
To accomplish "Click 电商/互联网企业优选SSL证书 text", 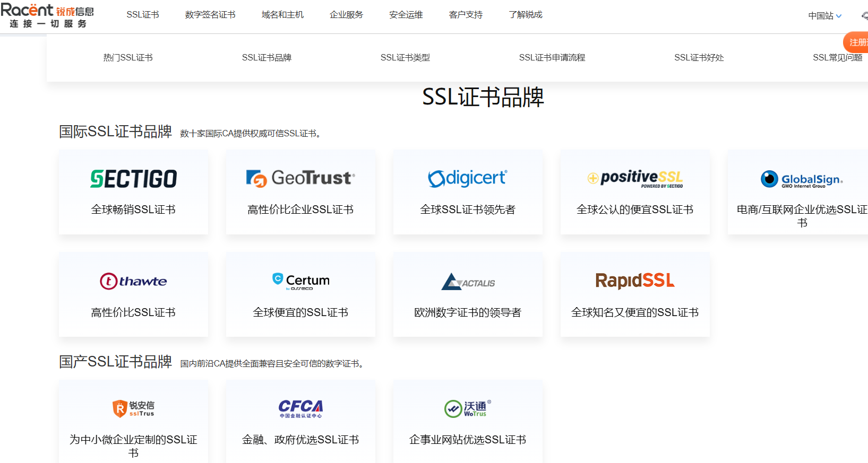I will (802, 216).
